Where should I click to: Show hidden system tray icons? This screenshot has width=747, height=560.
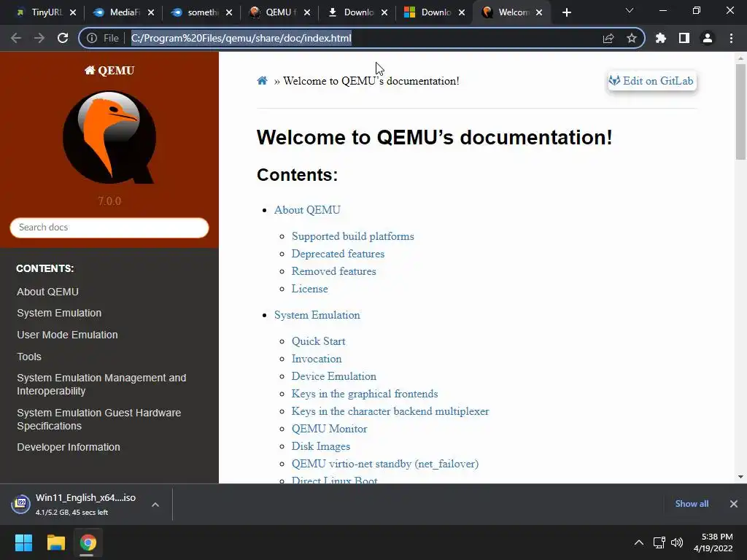(x=639, y=542)
